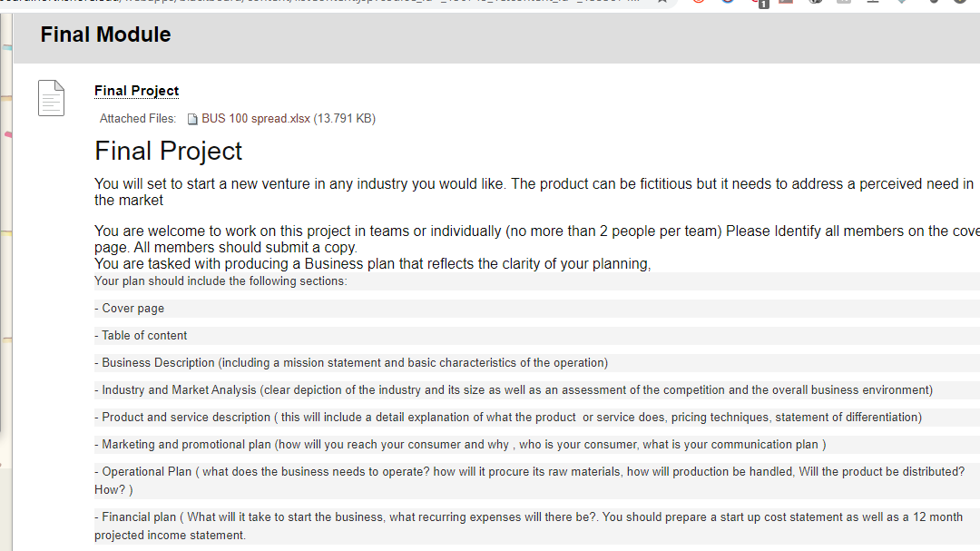The image size is (980, 551).
Task: Click the large Final Project title text
Action: pyautogui.click(x=168, y=151)
